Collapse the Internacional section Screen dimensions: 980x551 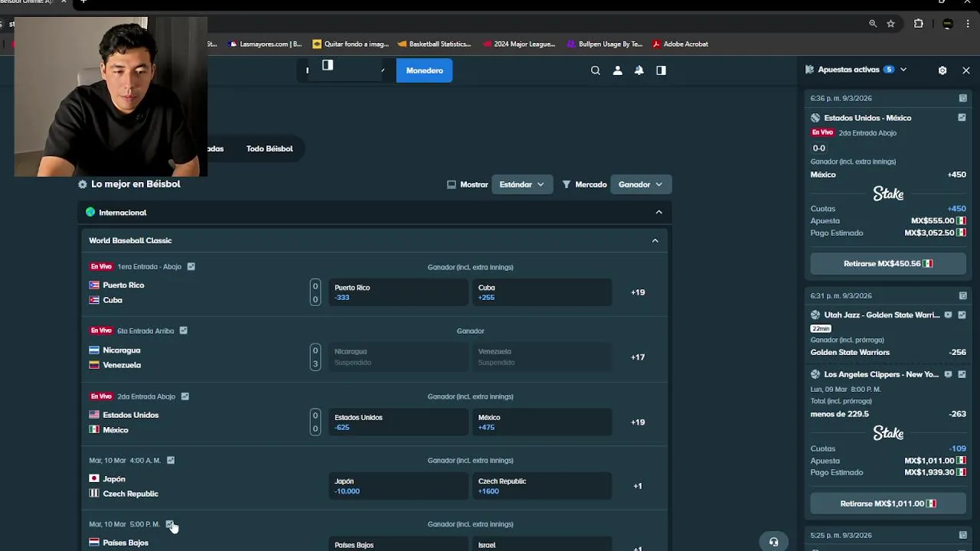pyautogui.click(x=658, y=212)
